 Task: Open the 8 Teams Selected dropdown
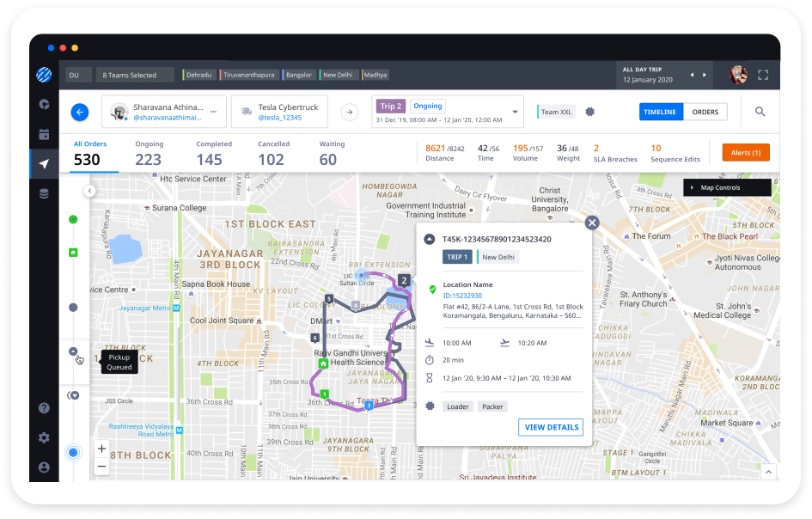[x=134, y=75]
